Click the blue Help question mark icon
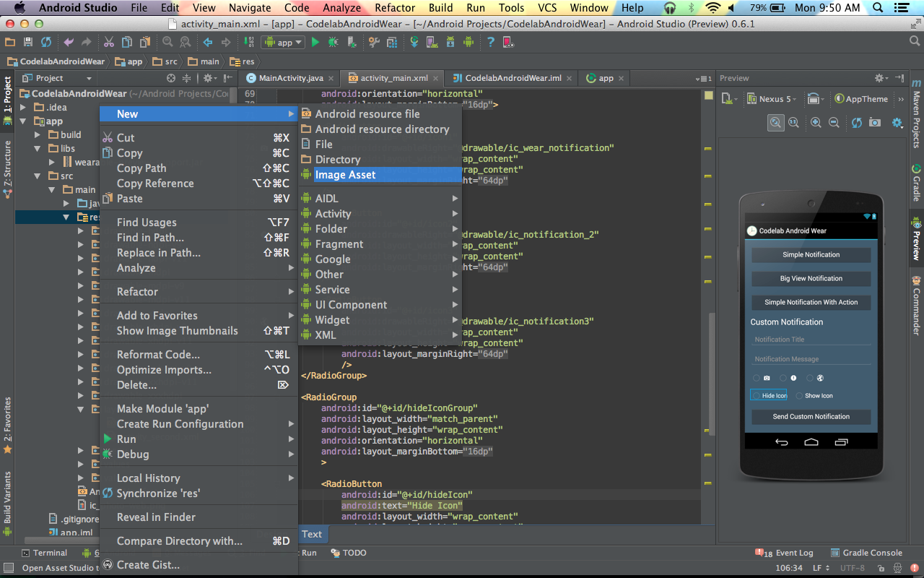924x578 pixels. [x=491, y=43]
